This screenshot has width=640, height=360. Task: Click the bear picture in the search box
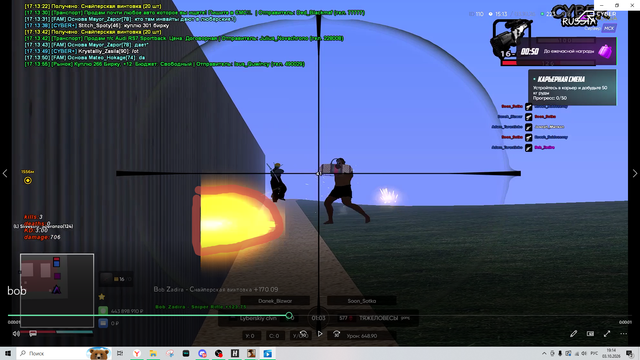pyautogui.click(x=99, y=353)
